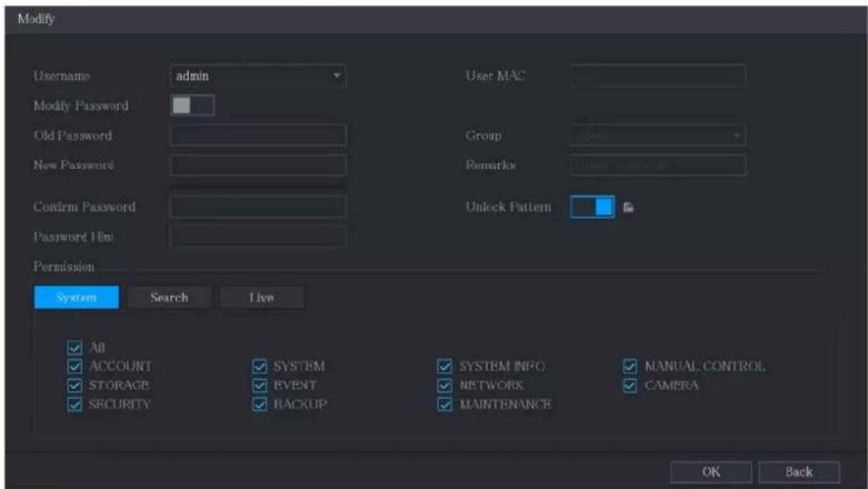
Task: Click the Permission section label
Action: (x=63, y=267)
